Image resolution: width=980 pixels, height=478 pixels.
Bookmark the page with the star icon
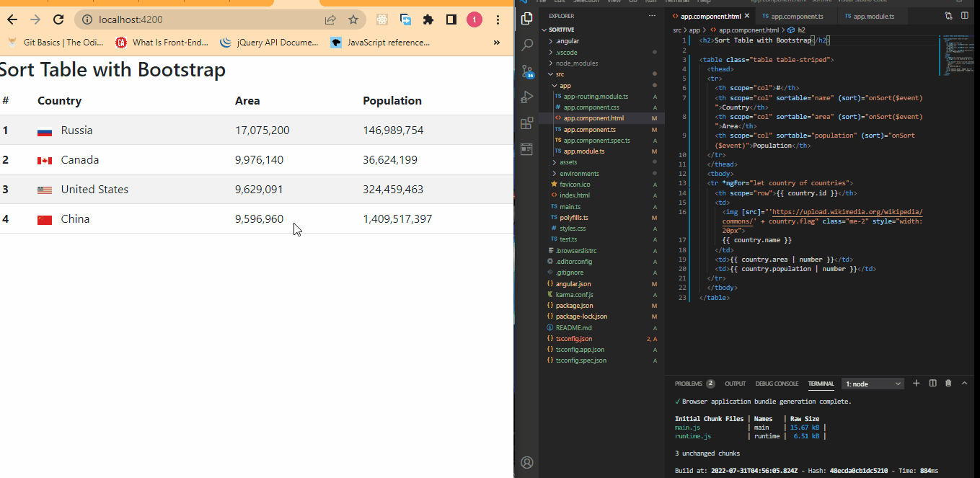(351, 21)
